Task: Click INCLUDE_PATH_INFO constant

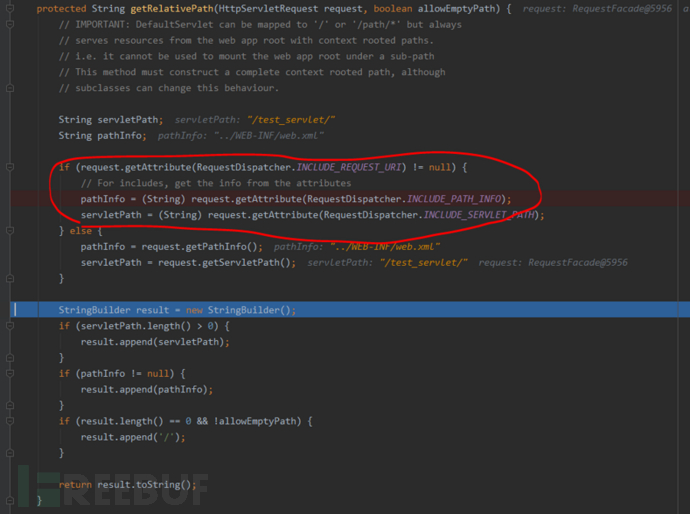Action: tap(454, 199)
